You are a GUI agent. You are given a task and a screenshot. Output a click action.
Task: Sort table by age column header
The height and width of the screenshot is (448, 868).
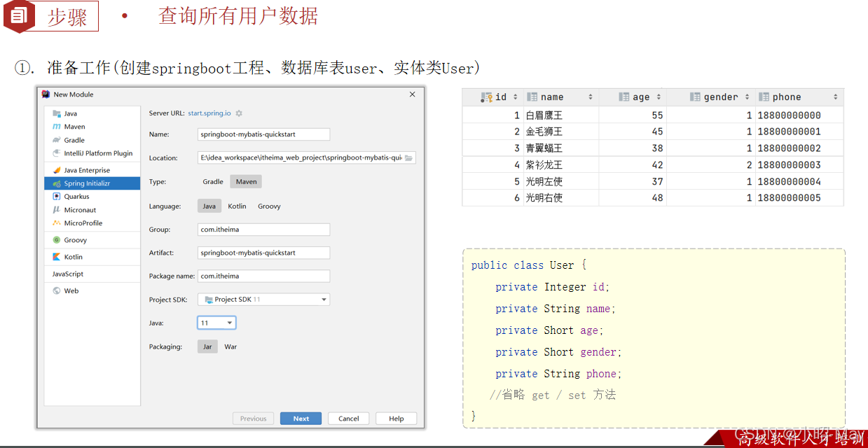[x=633, y=97]
